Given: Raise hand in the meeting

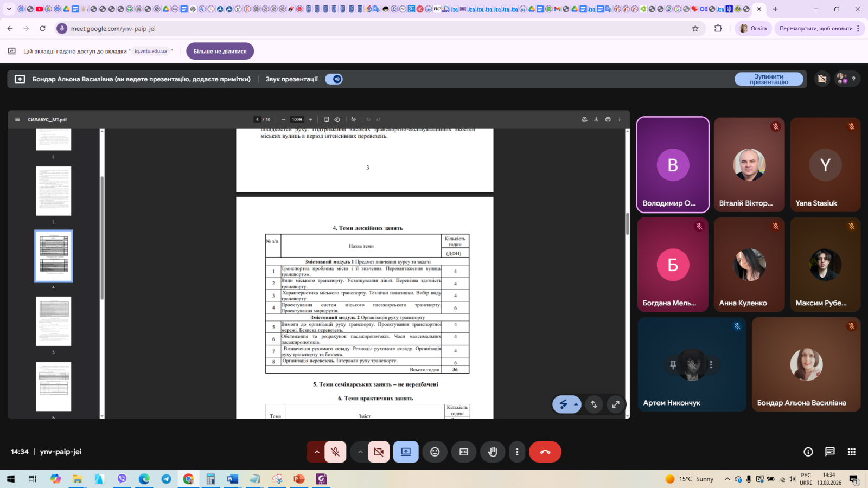Looking at the screenshot, I should pos(493,452).
